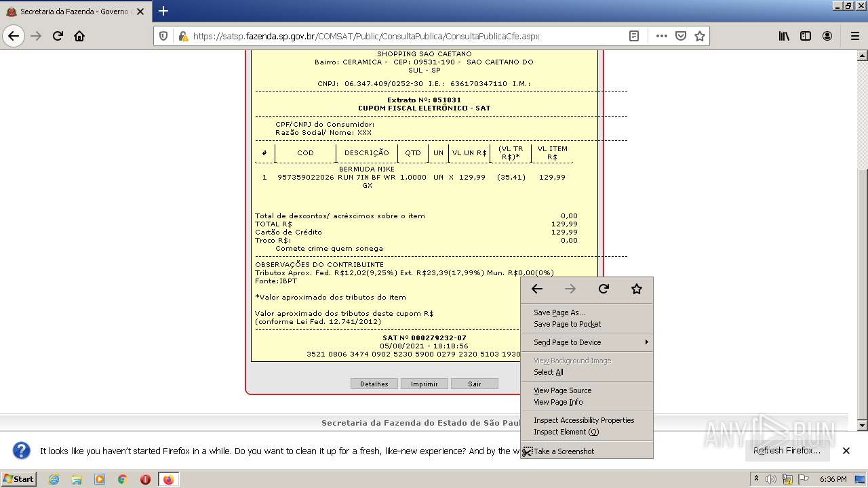
Task: Save page to Pocket icon in address bar
Action: click(681, 36)
